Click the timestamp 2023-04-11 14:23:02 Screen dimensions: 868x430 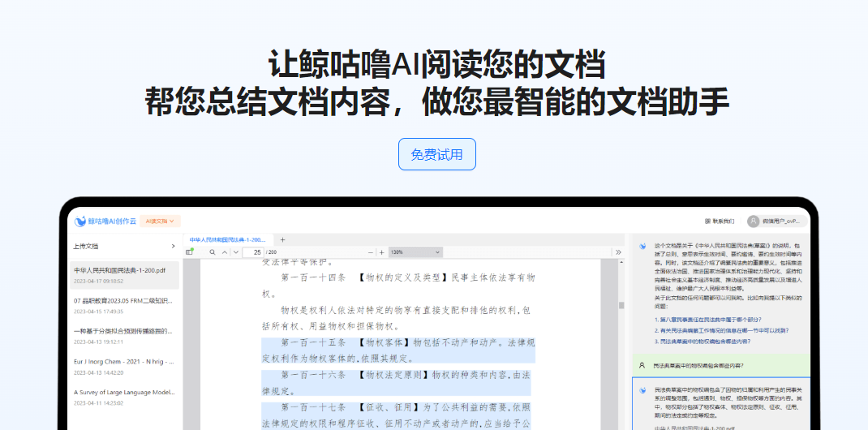pyautogui.click(x=98, y=403)
